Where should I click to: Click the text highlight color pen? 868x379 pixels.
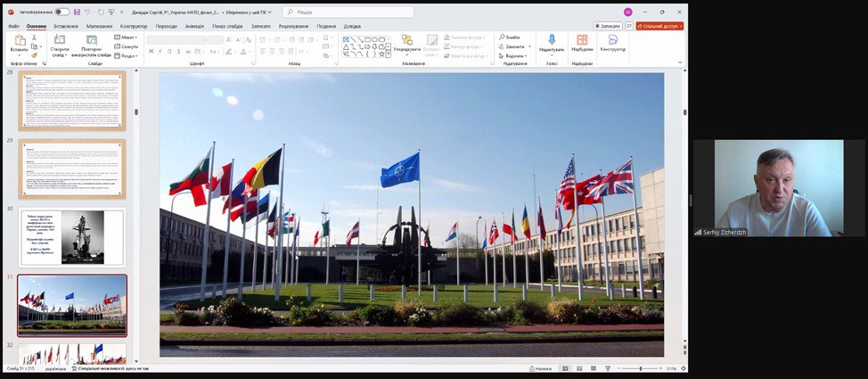click(x=228, y=52)
